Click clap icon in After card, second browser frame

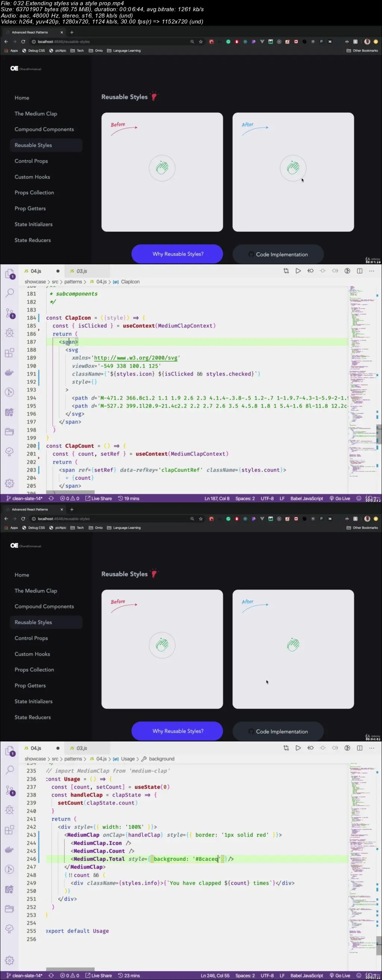click(293, 645)
